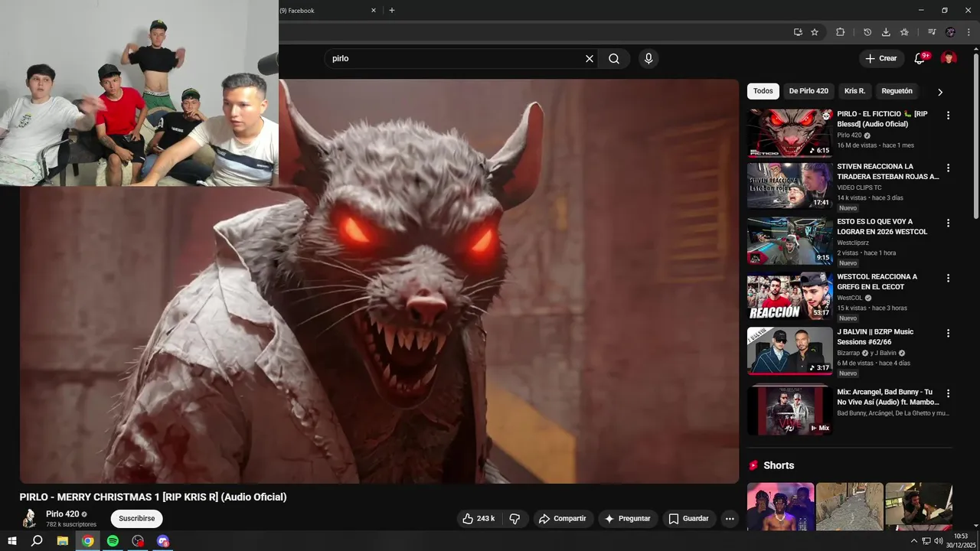Open 'PIRLO - EL FICTICIO' video thumbnail

click(x=789, y=132)
